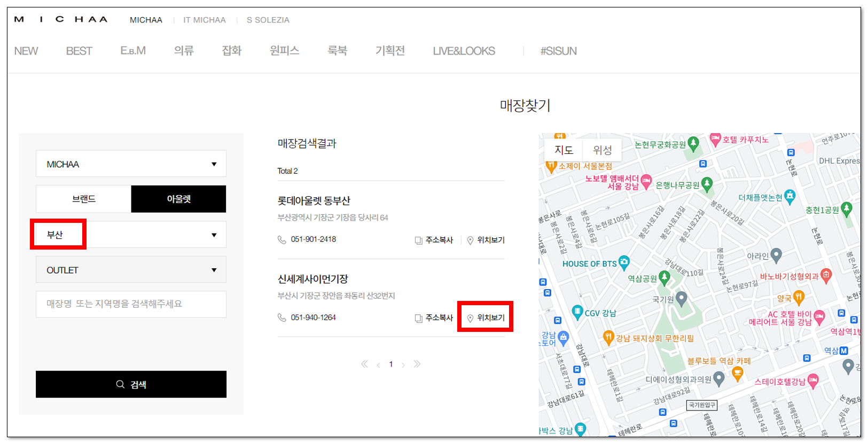Viewport: 868px width, 442px height.
Task: Click 디에이성형외과의원 map marker
Action: 719,378
